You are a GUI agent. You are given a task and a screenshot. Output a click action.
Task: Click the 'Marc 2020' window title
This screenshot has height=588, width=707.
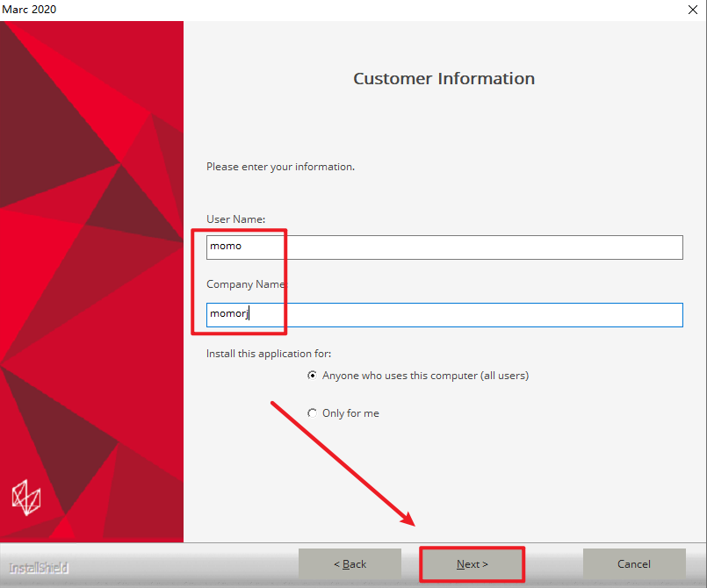pos(32,9)
